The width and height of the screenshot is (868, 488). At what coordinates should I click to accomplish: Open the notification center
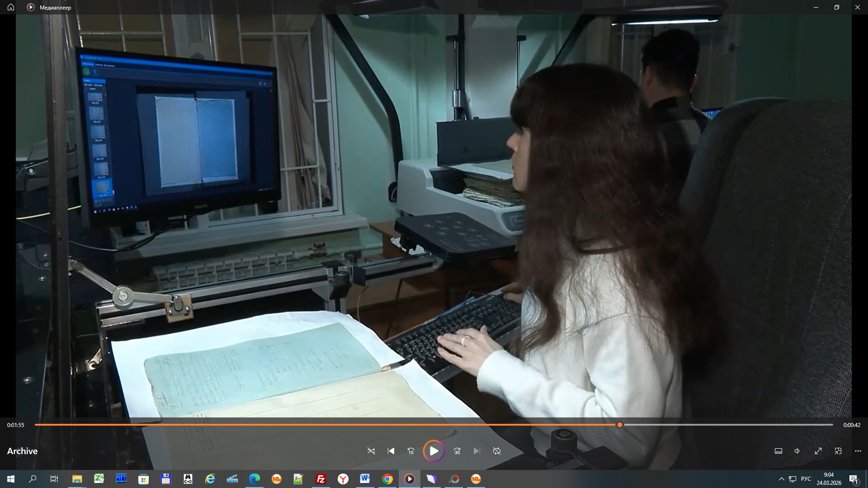coord(854,479)
